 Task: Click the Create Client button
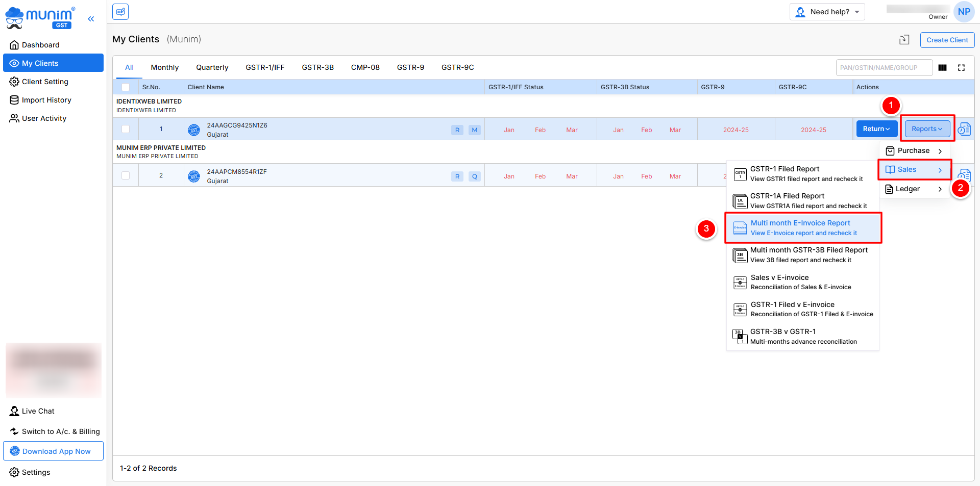coord(947,40)
